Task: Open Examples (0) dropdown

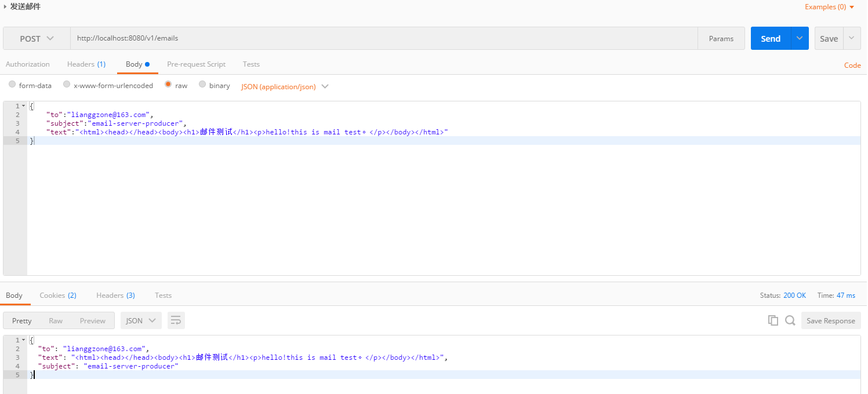Action: [x=830, y=7]
